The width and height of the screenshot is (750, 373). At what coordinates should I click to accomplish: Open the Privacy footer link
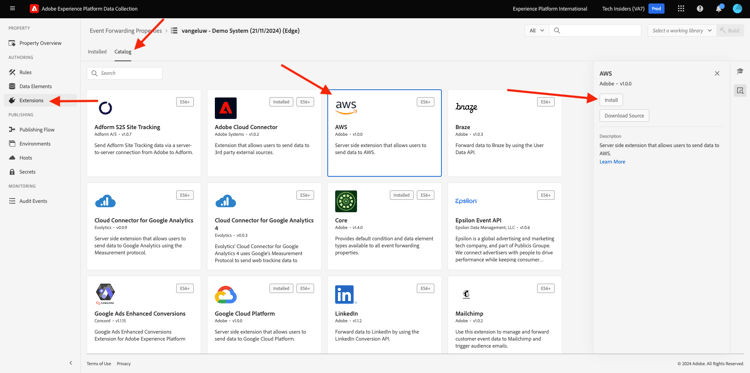pyautogui.click(x=123, y=363)
